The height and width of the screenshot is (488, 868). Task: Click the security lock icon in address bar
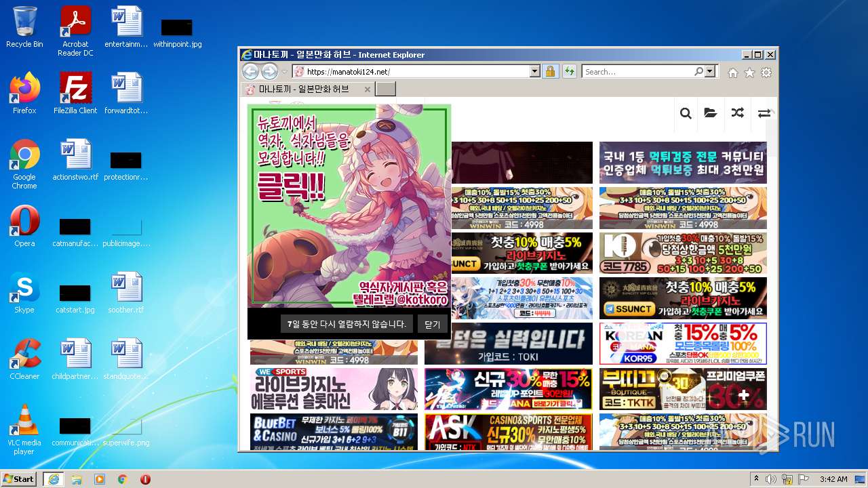[550, 72]
